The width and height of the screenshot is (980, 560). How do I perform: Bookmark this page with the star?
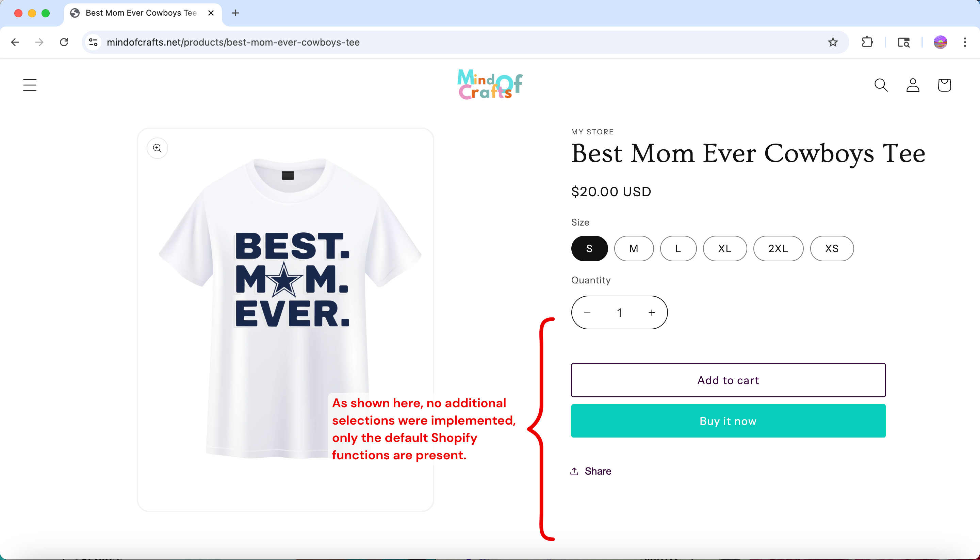(833, 42)
